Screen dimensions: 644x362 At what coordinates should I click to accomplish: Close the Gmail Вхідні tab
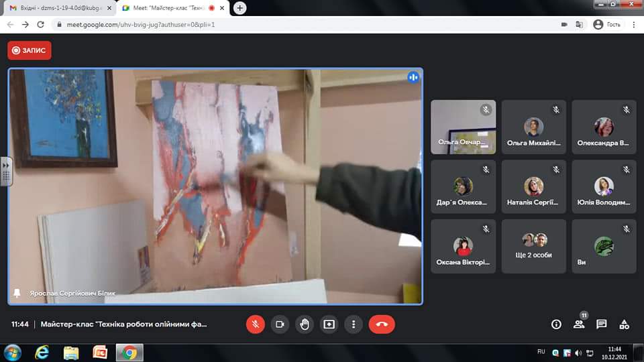[109, 8]
